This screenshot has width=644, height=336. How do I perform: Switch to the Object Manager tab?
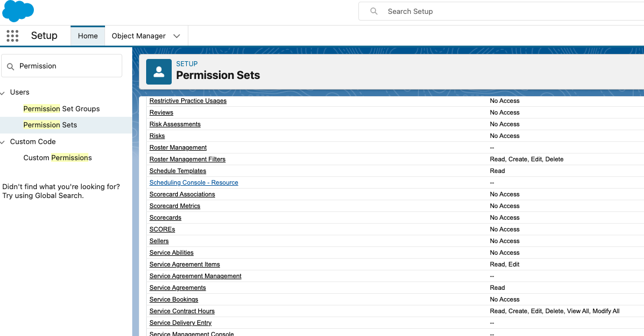[138, 36]
